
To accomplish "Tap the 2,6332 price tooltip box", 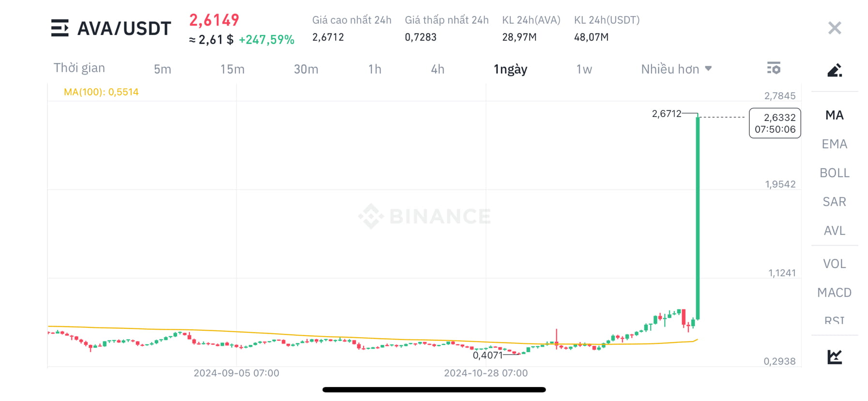I will [x=775, y=123].
